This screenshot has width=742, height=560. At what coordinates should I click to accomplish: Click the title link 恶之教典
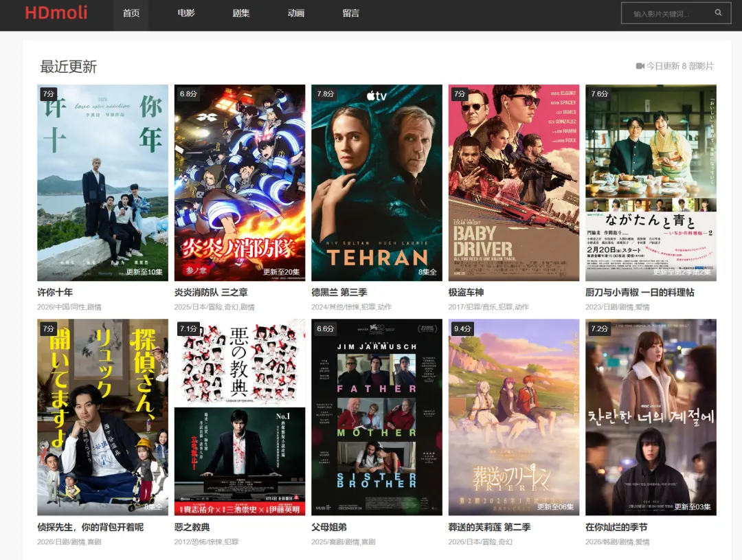point(192,527)
